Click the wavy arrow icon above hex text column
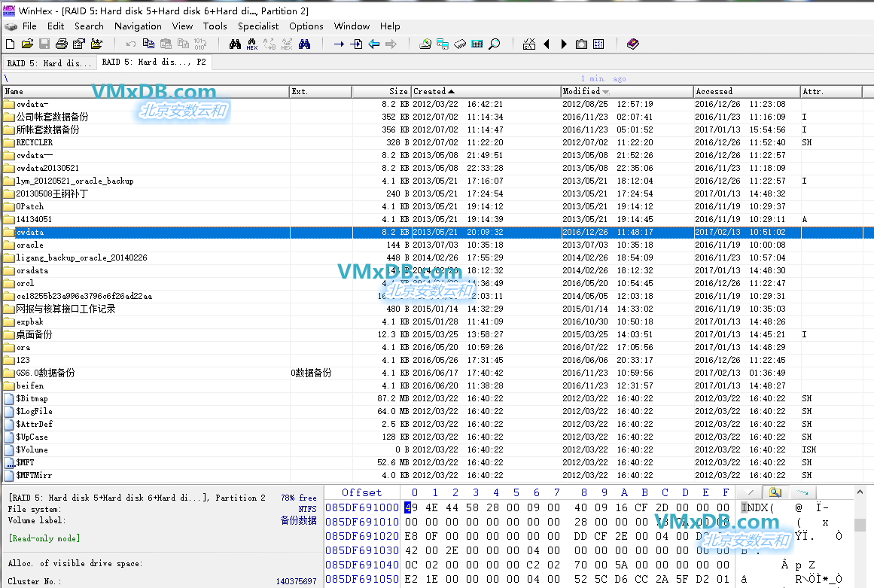Screen dimensions: 874x588 pyautogui.click(x=802, y=492)
